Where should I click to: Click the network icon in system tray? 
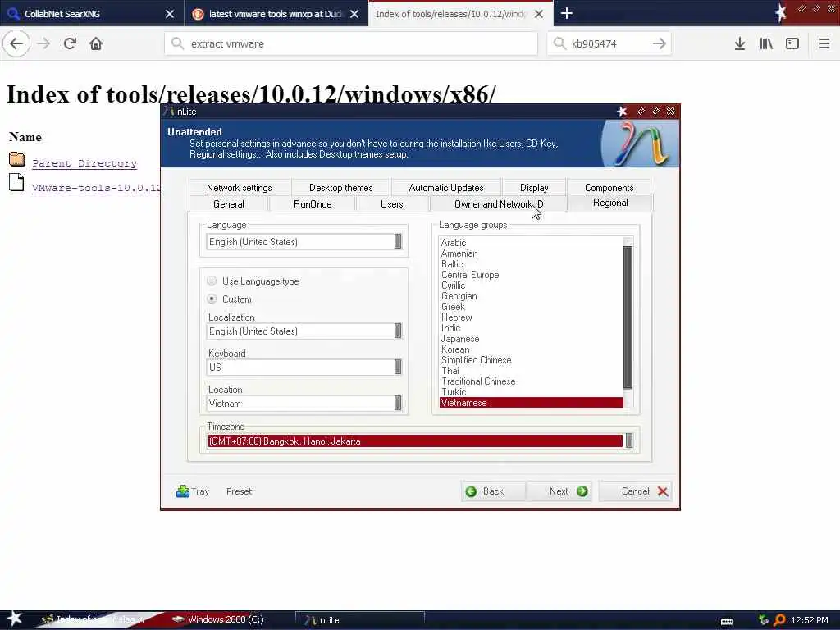pos(764,620)
